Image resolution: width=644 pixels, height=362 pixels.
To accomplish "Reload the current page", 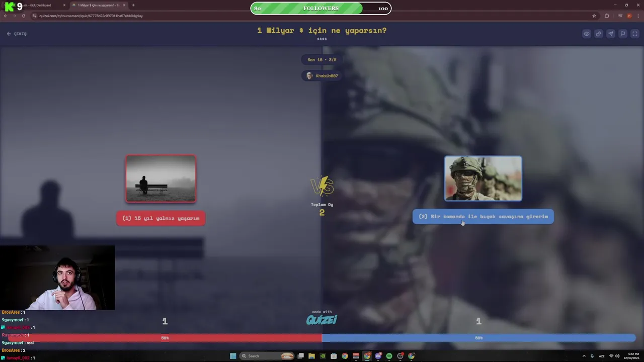I will pyautogui.click(x=23, y=16).
